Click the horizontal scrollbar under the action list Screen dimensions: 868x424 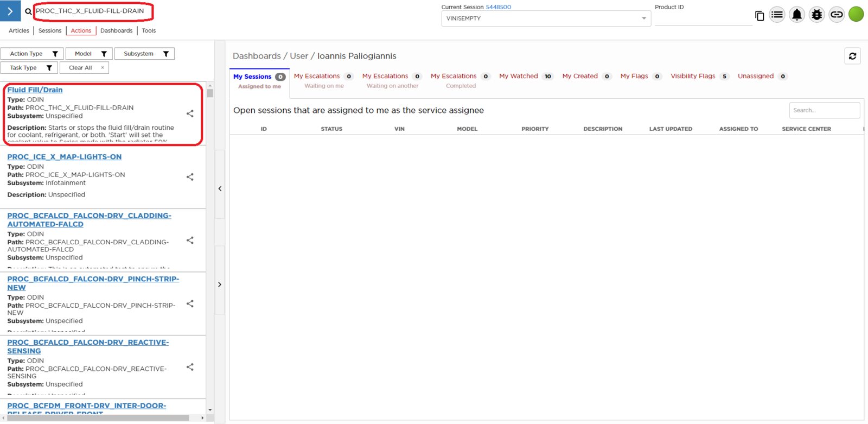(98, 417)
